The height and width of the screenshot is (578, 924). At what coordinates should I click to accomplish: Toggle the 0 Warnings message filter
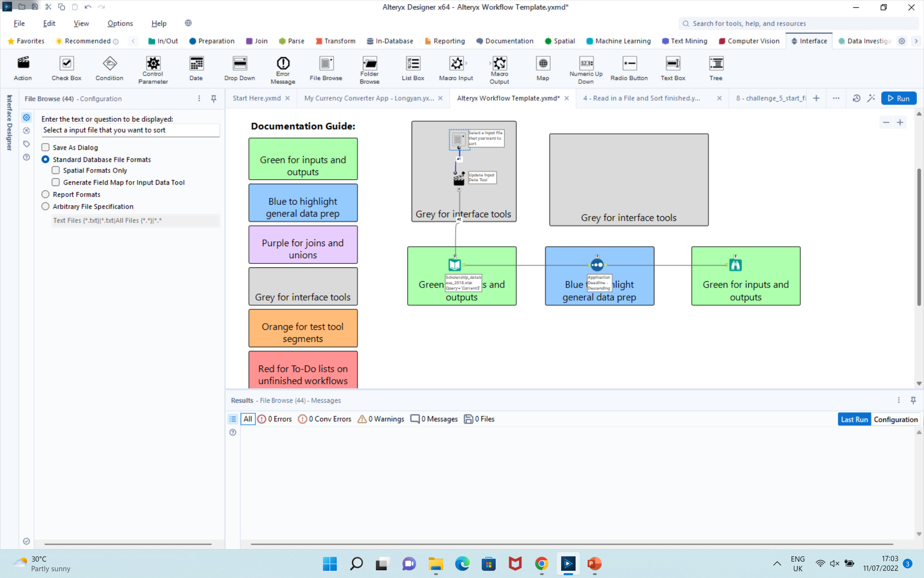381,419
